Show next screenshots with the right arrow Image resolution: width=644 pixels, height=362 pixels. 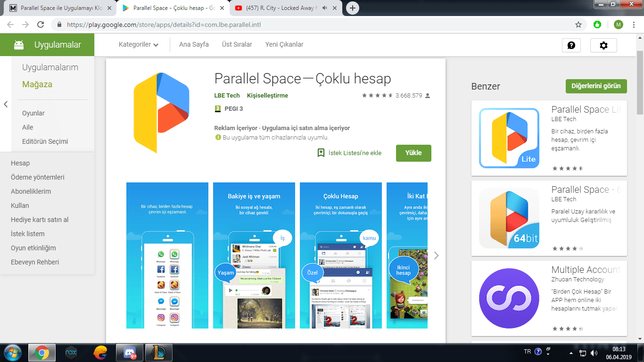click(436, 255)
